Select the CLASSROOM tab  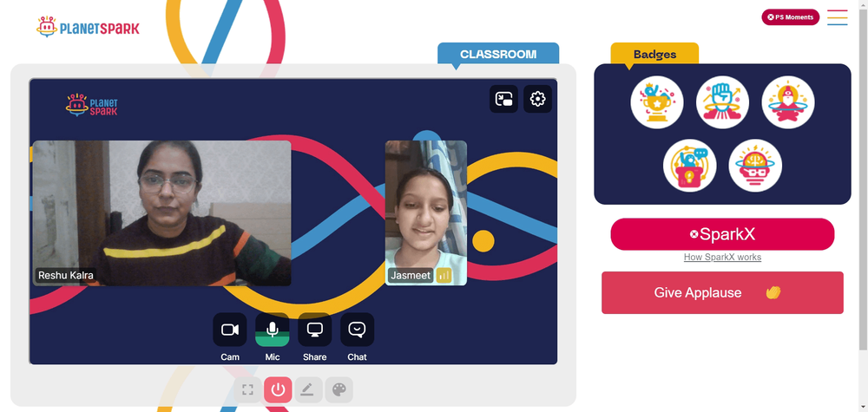pos(498,54)
